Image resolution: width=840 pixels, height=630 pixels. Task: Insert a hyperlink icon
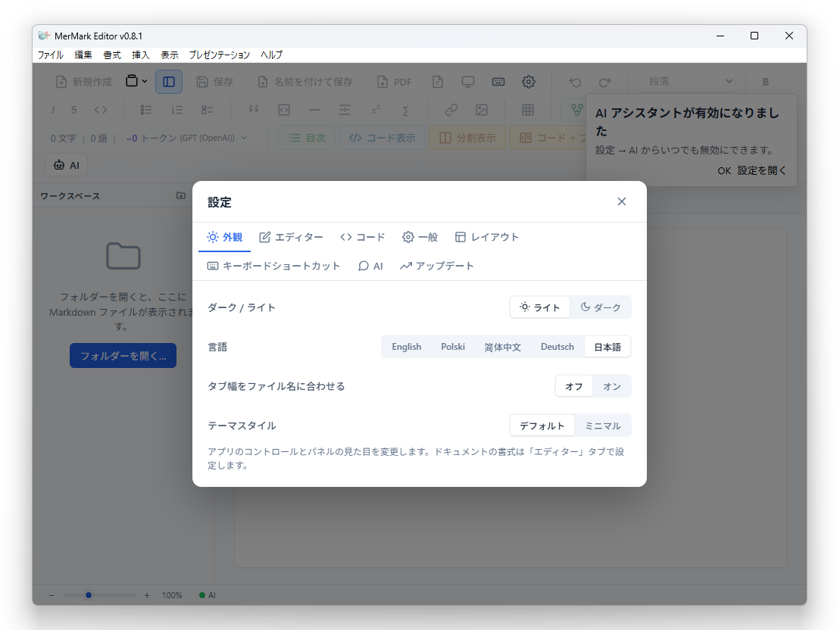coord(451,110)
